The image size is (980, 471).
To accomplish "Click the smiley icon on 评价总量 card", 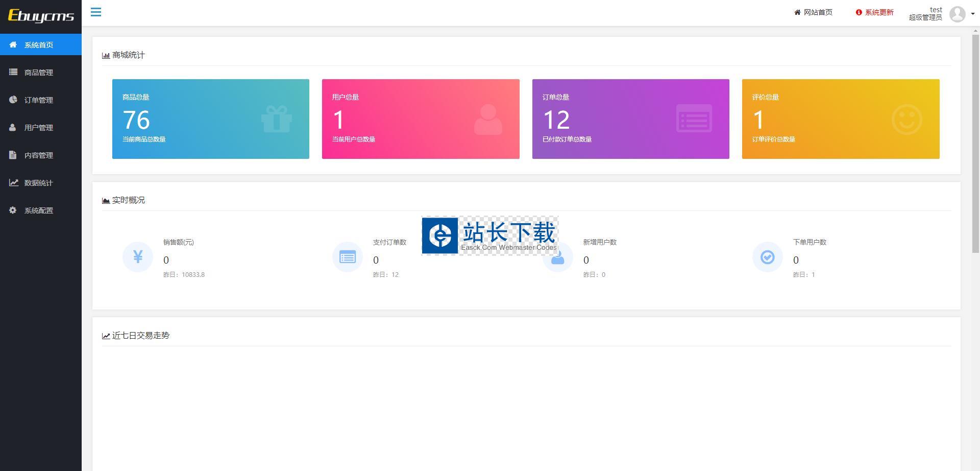I will pyautogui.click(x=906, y=120).
